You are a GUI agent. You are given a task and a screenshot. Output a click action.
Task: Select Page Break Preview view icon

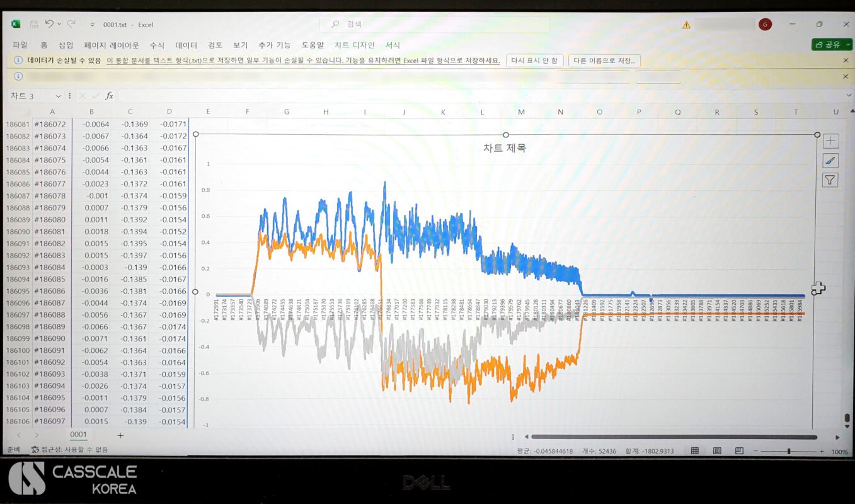[x=739, y=451]
